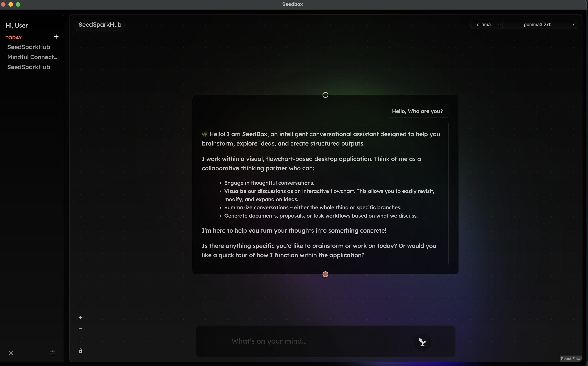Open the first SeedSparkHub chat in sidebar

pos(29,47)
